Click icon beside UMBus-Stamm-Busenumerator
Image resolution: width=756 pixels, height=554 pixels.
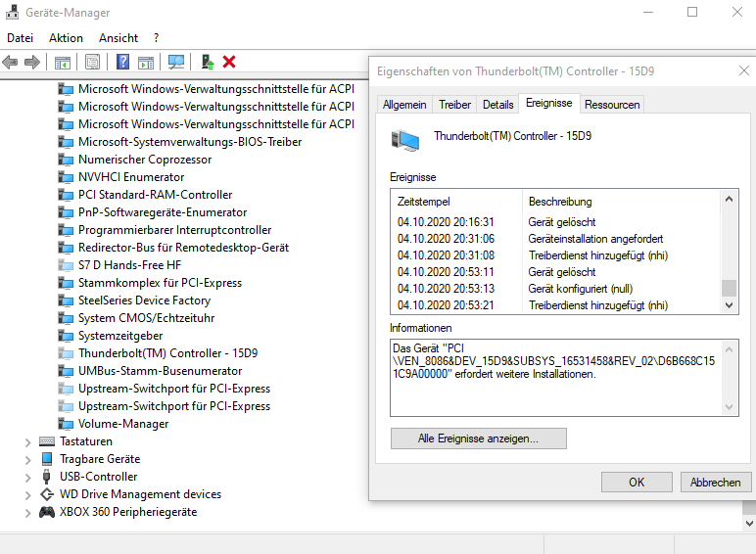(x=66, y=371)
